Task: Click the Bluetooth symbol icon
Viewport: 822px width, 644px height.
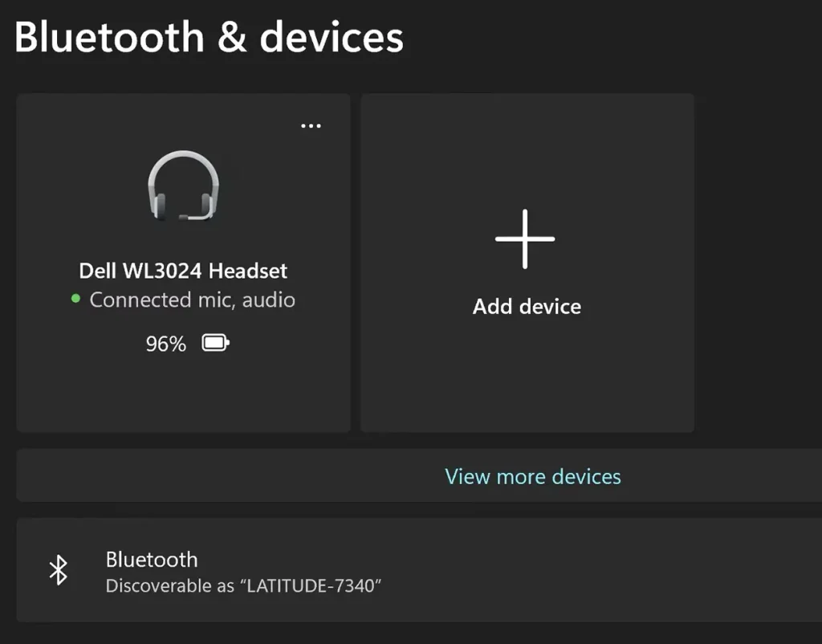Action: (x=59, y=570)
